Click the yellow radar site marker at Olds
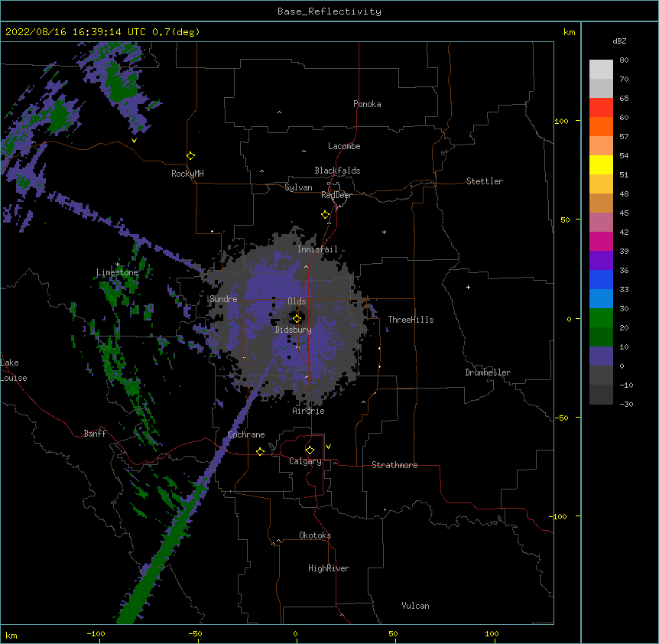The height and width of the screenshot is (644, 659). coord(297,318)
